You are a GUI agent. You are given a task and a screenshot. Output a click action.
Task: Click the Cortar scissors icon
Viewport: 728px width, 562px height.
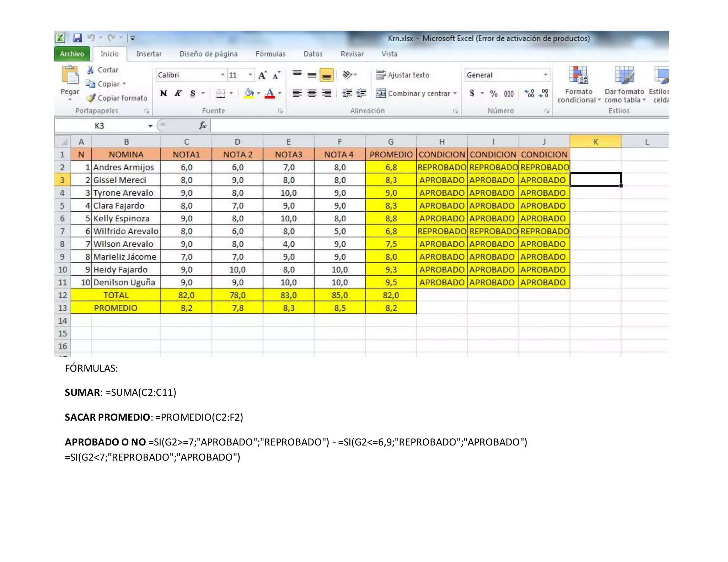click(91, 70)
